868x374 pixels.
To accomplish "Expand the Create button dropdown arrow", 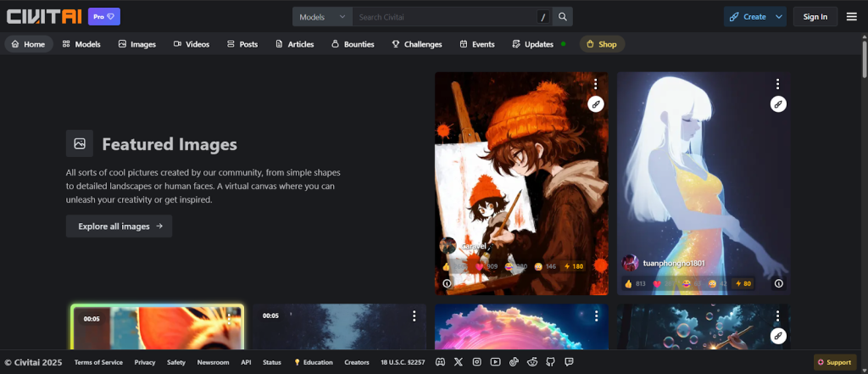I will pos(778,17).
